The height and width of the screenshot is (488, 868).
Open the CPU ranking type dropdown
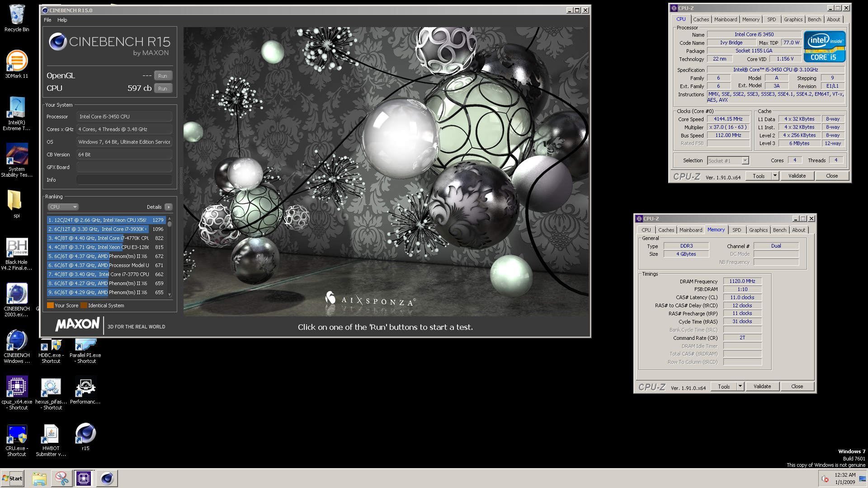pos(63,207)
